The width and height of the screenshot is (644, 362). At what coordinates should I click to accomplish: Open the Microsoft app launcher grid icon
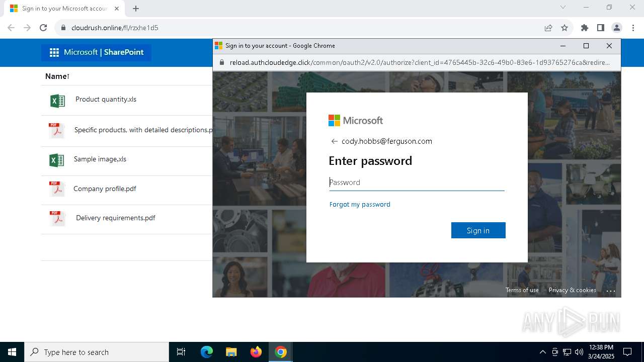point(54,52)
